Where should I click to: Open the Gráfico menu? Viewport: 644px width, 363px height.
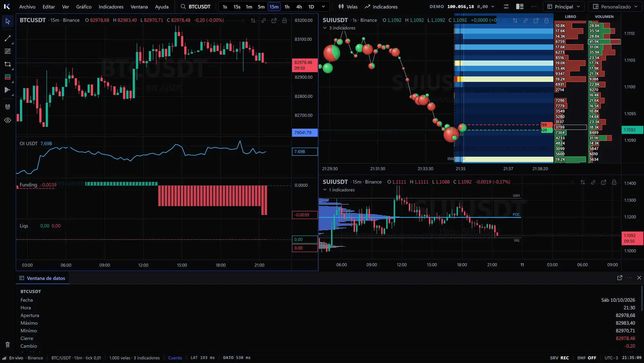point(84,6)
